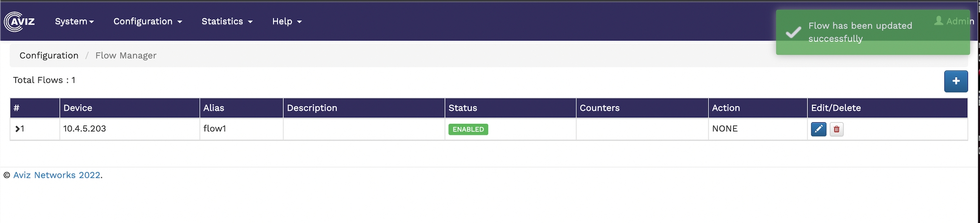Image resolution: width=980 pixels, height=223 pixels.
Task: Open the System dropdown menu
Action: pyautogui.click(x=74, y=21)
